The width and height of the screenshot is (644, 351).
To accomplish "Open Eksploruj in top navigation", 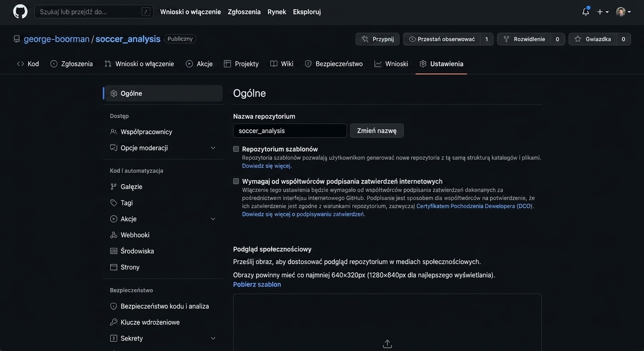I will (307, 12).
